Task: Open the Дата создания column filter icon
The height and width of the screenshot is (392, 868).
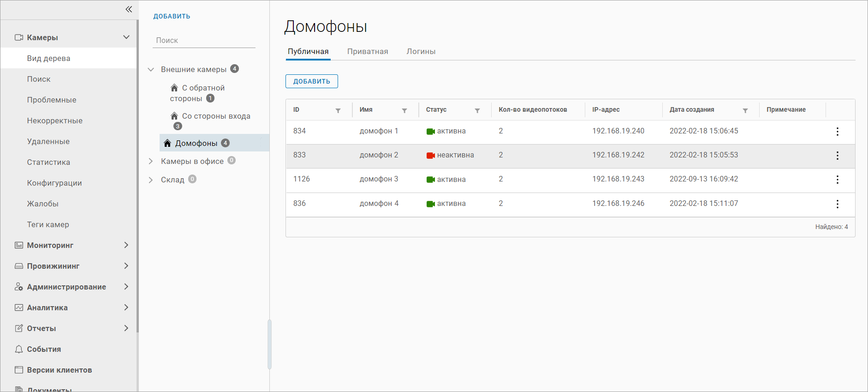Action: point(745,110)
